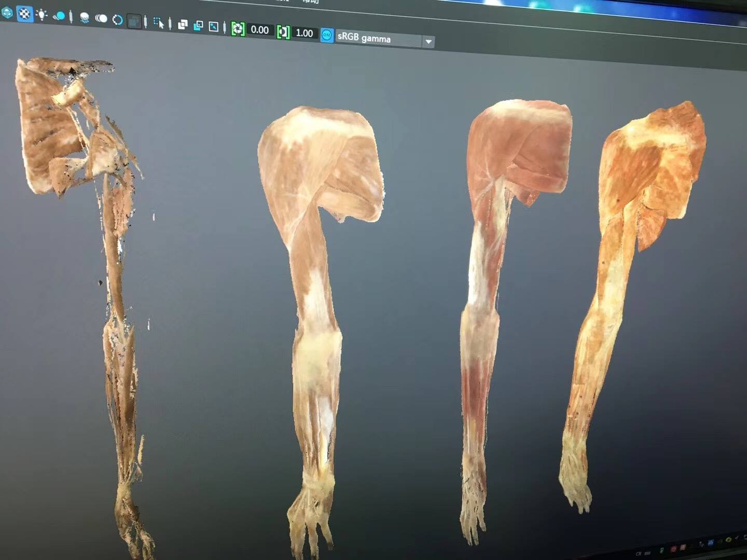This screenshot has height=560, width=747.
Task: Toggle the depth of field icon
Action: click(134, 21)
